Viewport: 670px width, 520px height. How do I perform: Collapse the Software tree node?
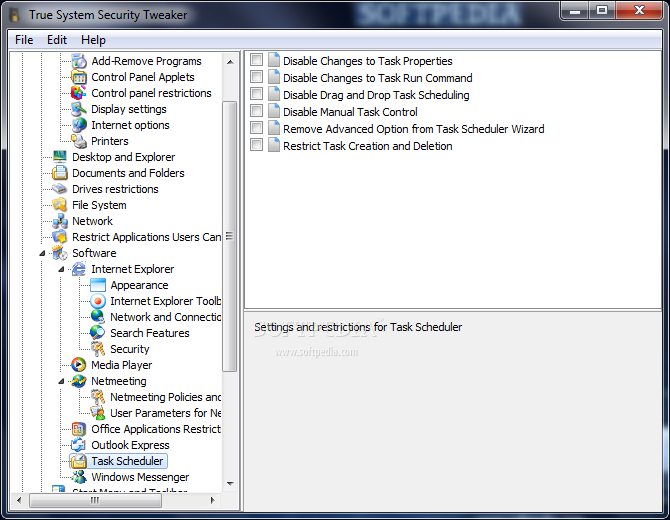point(42,253)
